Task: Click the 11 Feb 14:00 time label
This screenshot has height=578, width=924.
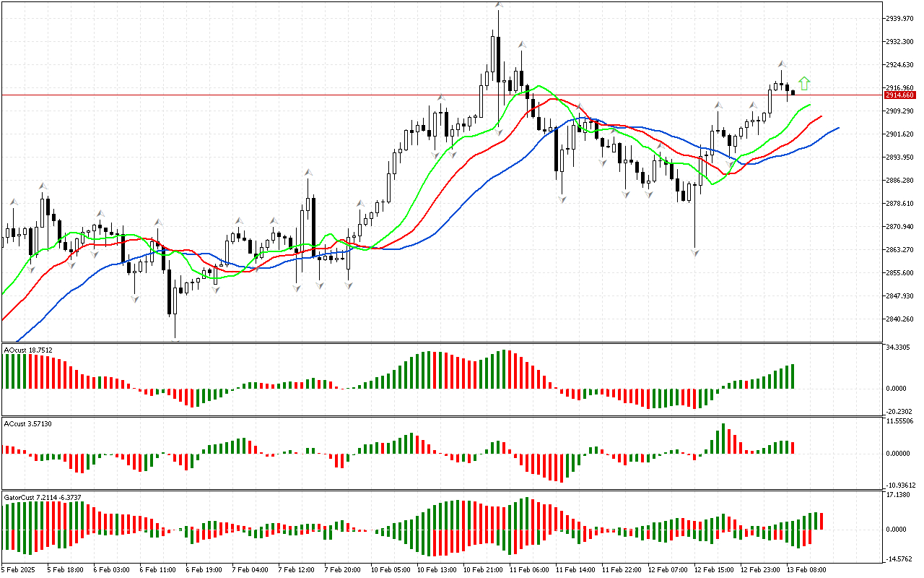Action: pyautogui.click(x=575, y=570)
